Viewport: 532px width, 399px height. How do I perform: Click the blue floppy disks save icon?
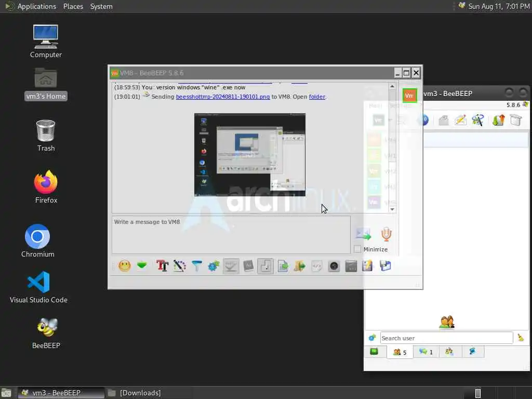click(x=385, y=265)
